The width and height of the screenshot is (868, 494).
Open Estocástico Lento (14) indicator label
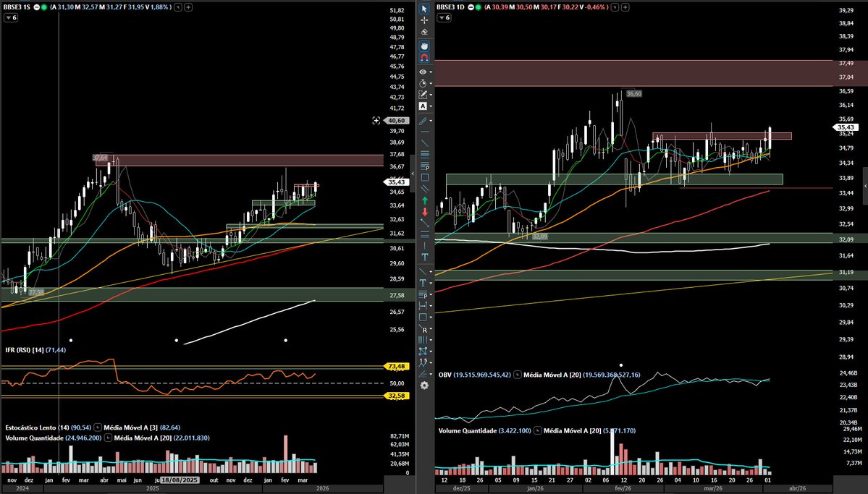[x=37, y=427]
